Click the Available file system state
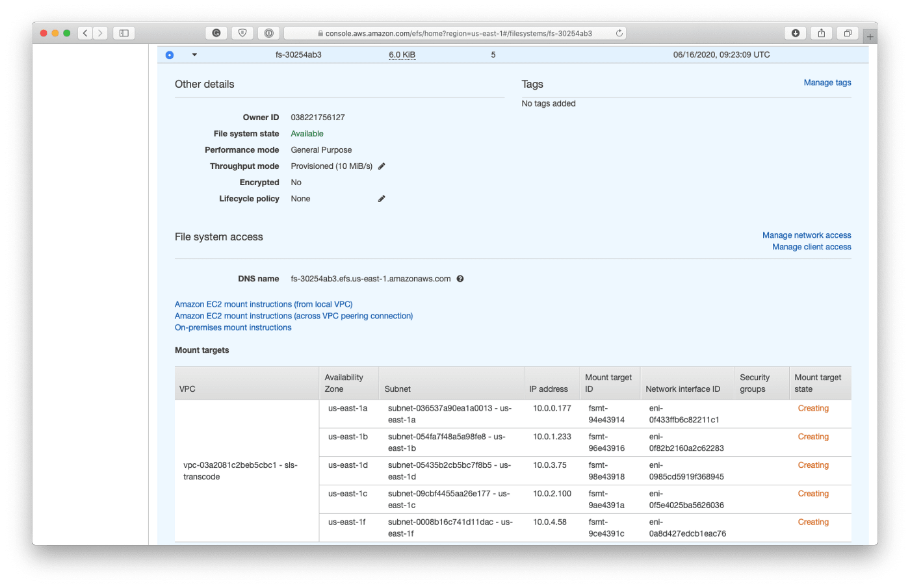The height and width of the screenshot is (588, 910). (307, 134)
